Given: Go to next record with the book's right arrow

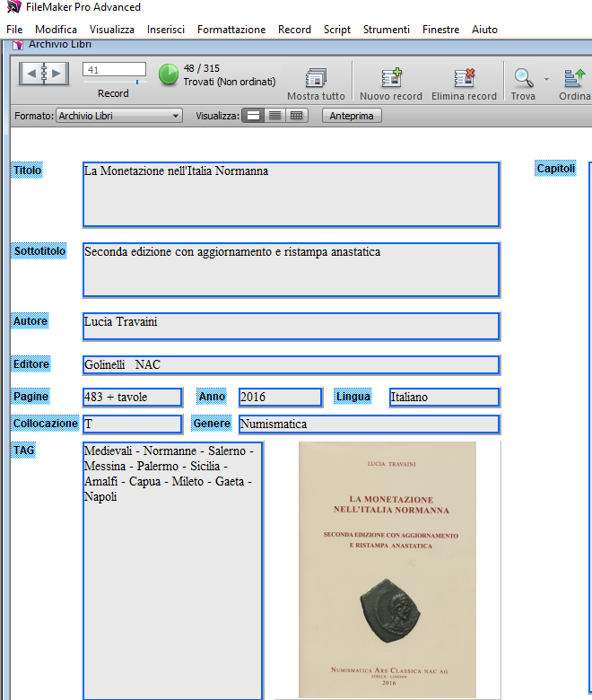Looking at the screenshot, I should [x=57, y=74].
